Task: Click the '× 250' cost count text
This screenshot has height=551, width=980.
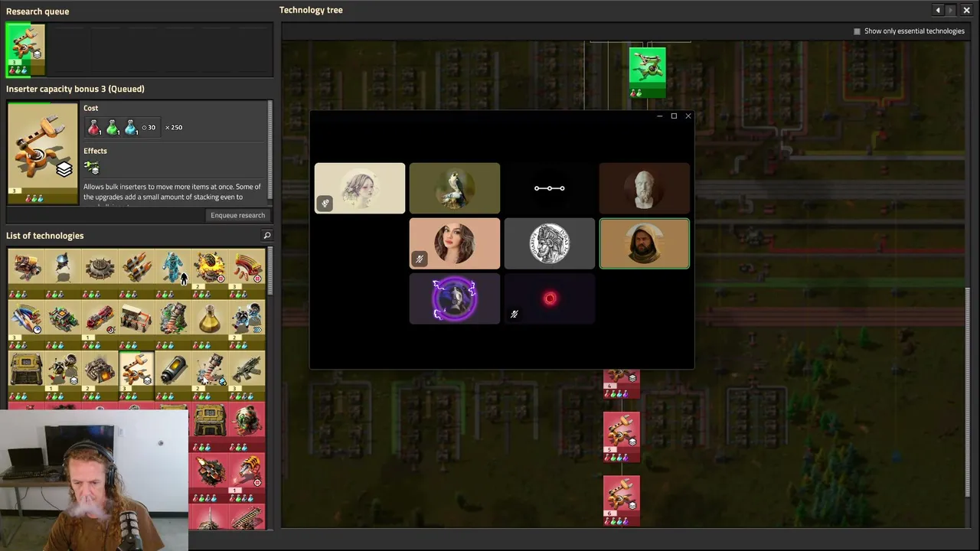Action: coord(174,128)
